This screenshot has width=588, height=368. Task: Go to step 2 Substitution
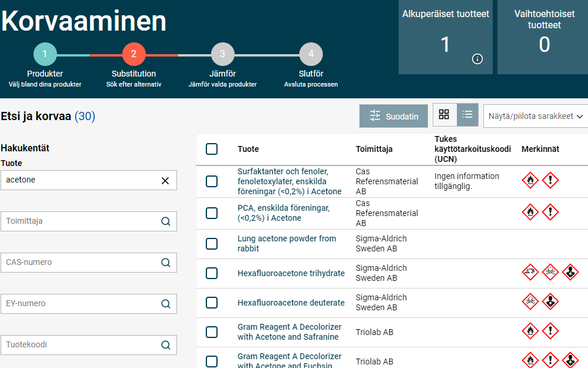tap(134, 54)
